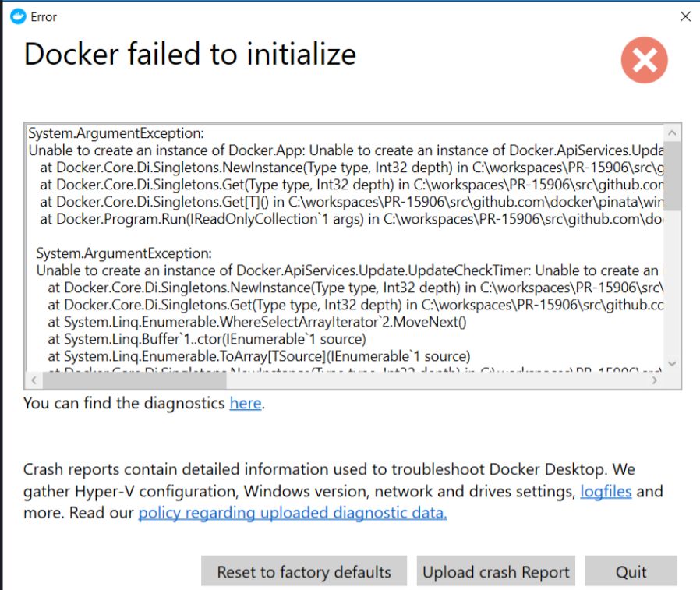
Task: Open policy regarding uploaded diagnostic data link
Action: click(x=292, y=513)
